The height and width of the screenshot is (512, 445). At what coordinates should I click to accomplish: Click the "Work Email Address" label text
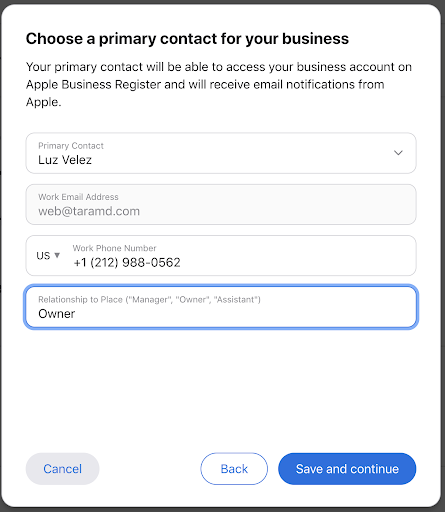pos(78,197)
